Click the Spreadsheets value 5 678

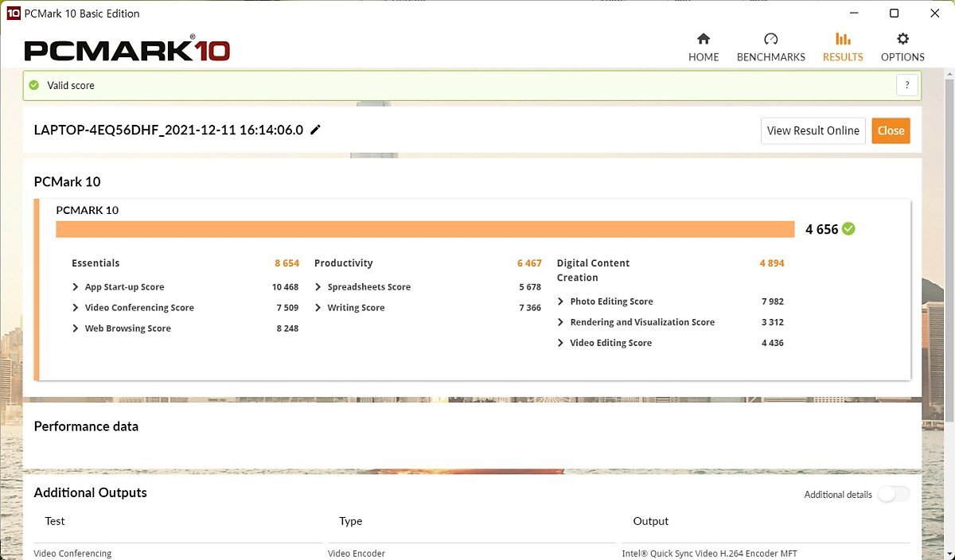530,287
